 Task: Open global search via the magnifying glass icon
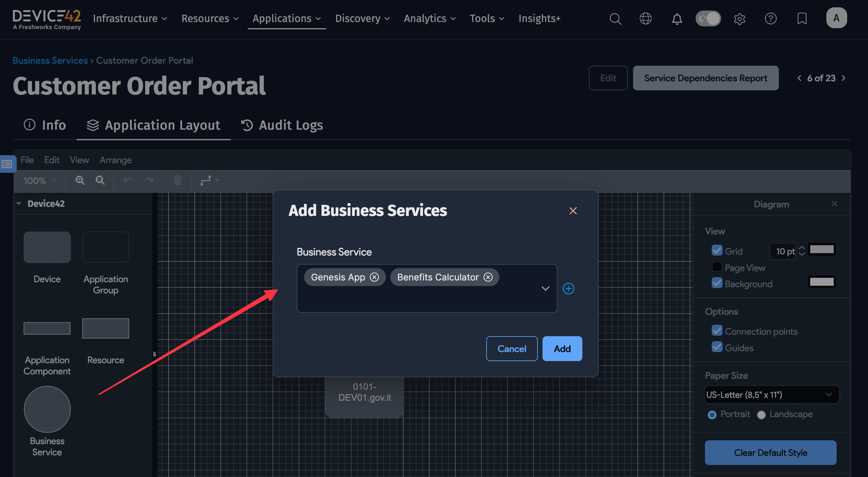coord(616,19)
